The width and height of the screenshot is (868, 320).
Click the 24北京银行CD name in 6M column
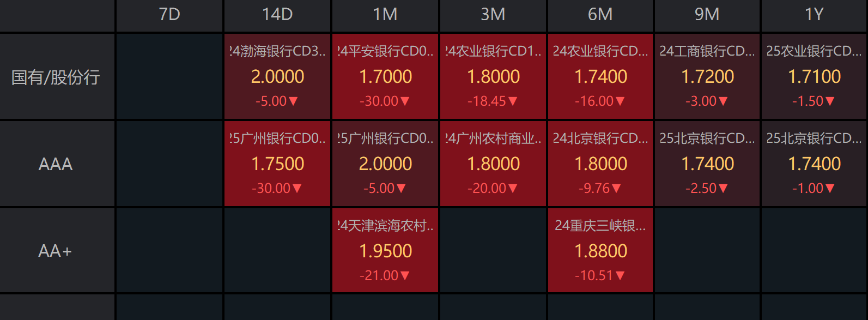(600, 138)
